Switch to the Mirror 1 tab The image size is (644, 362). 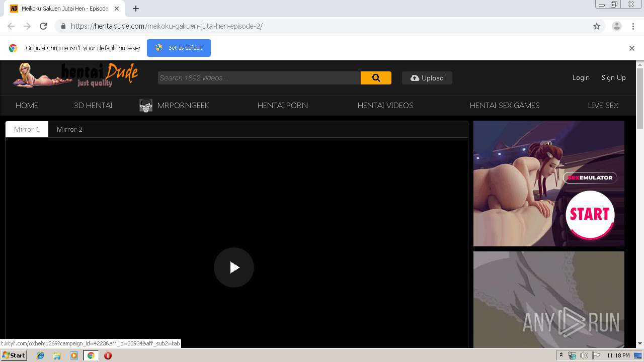27,129
